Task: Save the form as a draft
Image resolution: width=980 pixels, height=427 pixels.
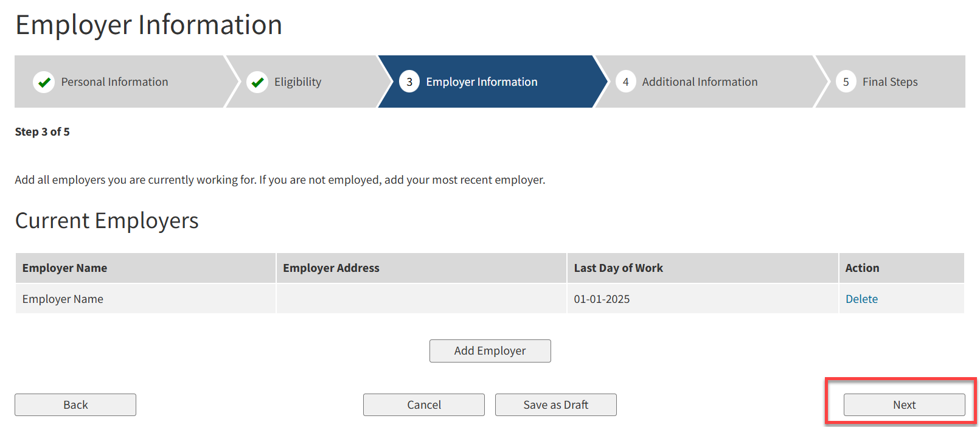Action: pos(555,405)
